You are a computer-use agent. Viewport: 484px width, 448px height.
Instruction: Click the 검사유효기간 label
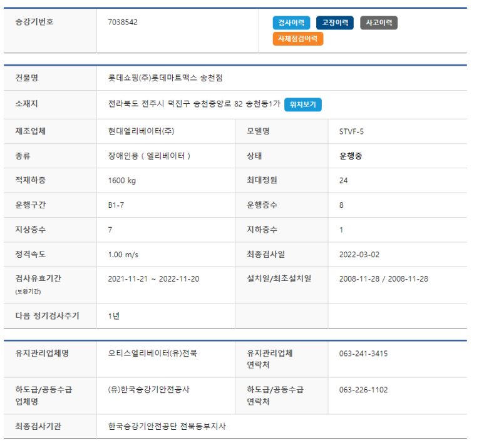(x=38, y=279)
